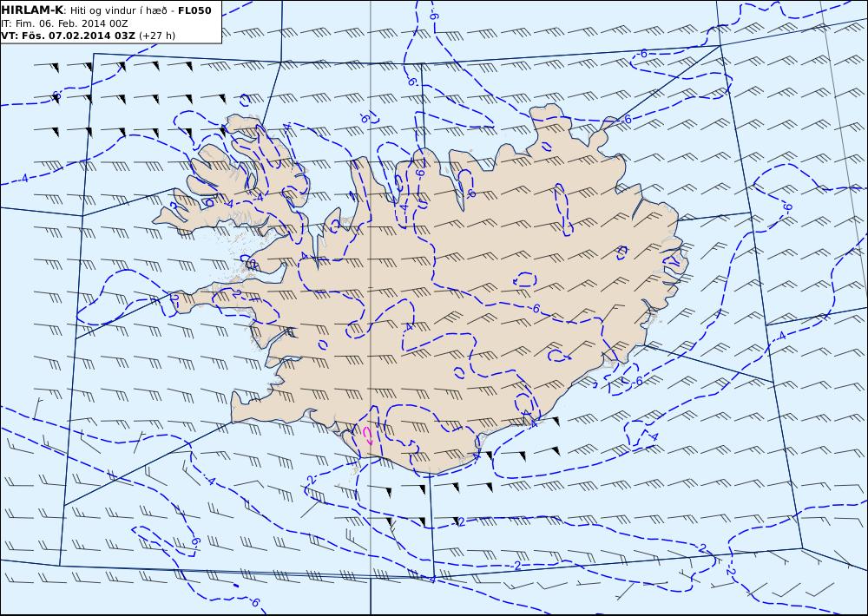Image resolution: width=868 pixels, height=616 pixels.
Task: Click the magenta zero-degree contour in south Iceland
Action: pyautogui.click(x=367, y=436)
